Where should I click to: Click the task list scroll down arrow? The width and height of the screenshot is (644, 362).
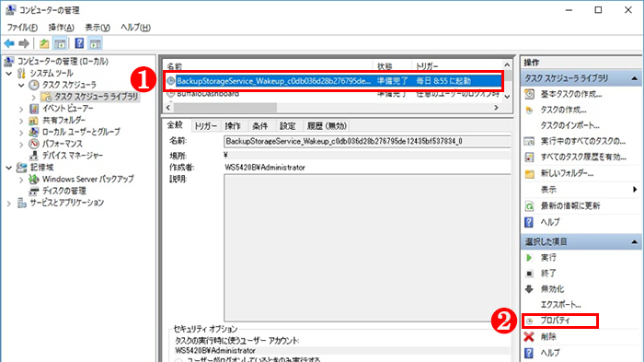[x=507, y=97]
